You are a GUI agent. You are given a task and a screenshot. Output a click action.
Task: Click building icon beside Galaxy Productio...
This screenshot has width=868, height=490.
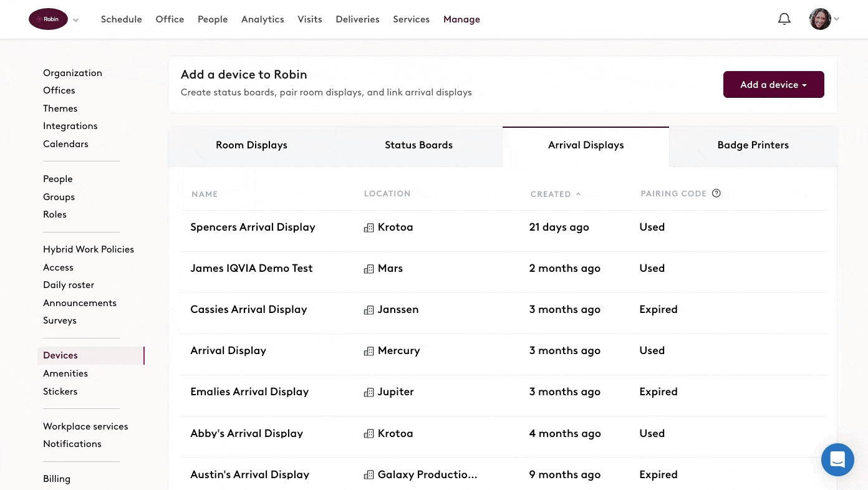tap(369, 475)
